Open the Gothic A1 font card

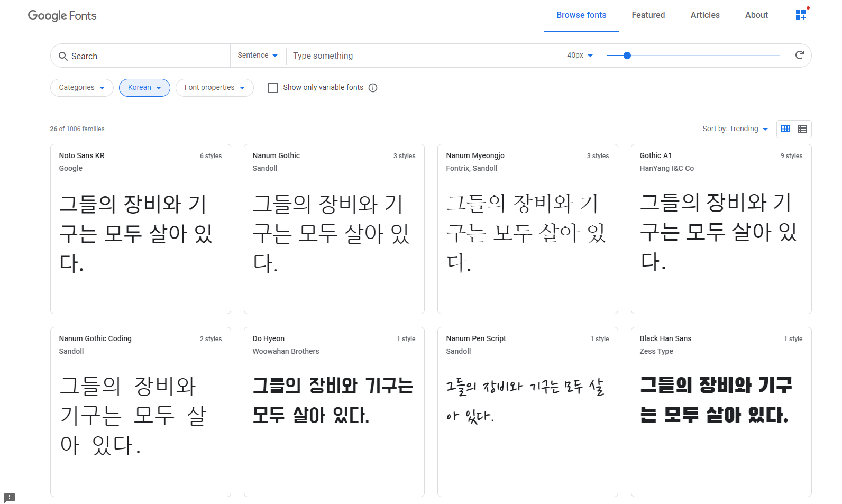click(721, 229)
